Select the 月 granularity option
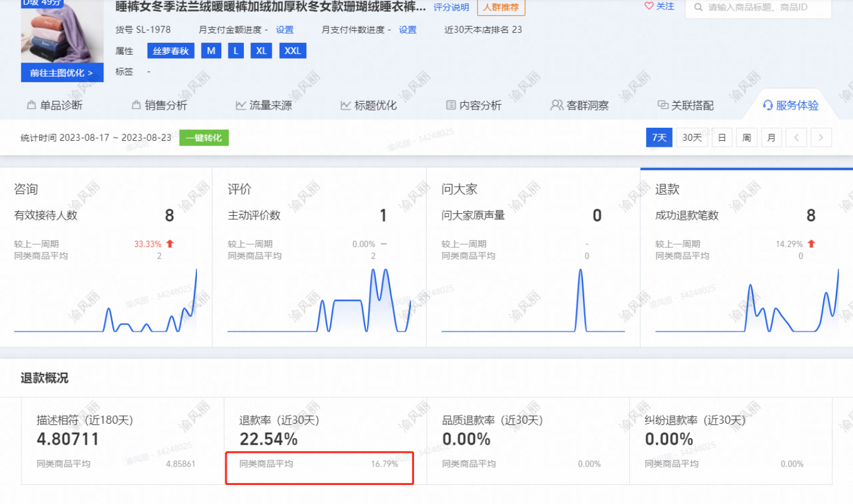 point(772,137)
